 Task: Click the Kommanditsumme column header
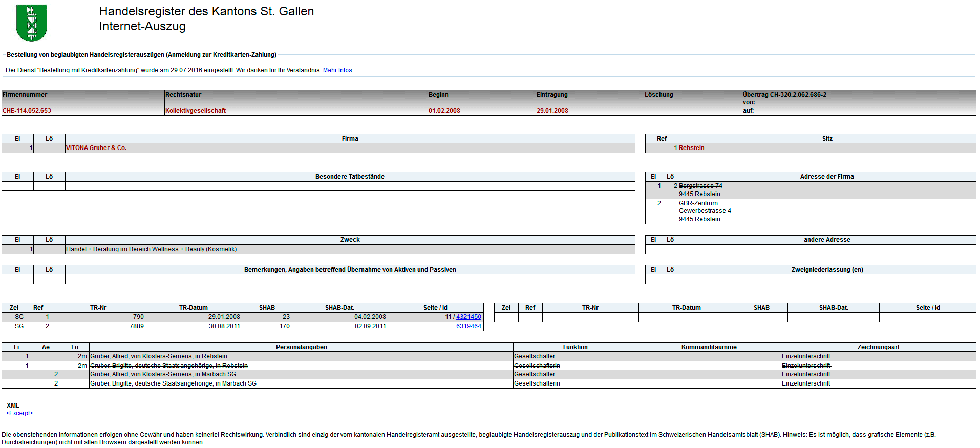(709, 347)
